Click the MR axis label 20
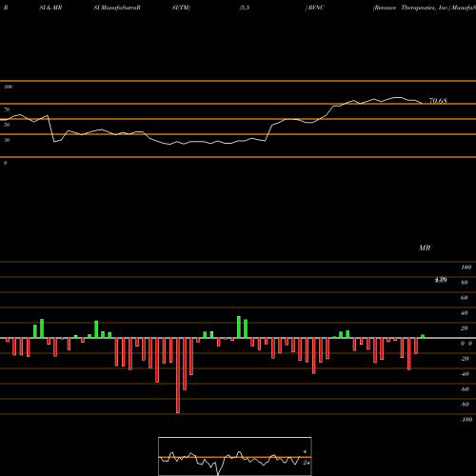The width and height of the screenshot is (476, 476). 465,328
